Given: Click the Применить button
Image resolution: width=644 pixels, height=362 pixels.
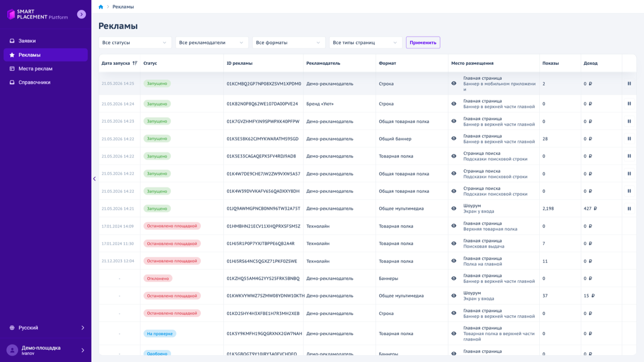Looking at the screenshot, I should (x=423, y=43).
